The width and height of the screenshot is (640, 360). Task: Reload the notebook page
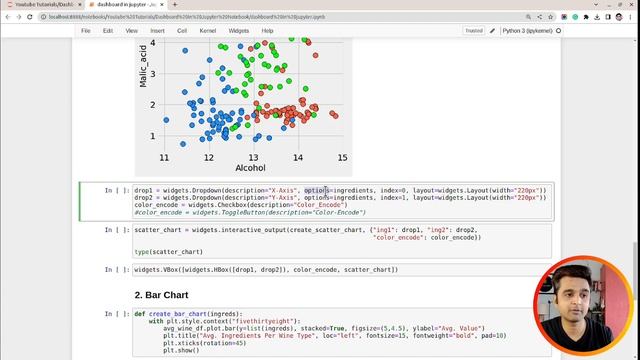30,17
